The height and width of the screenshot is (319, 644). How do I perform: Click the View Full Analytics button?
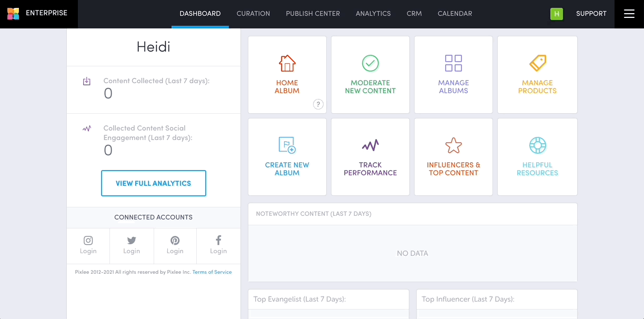(153, 183)
